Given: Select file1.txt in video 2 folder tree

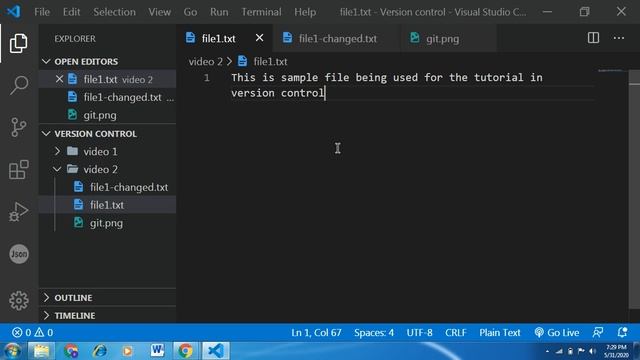Looking at the screenshot, I should click(108, 205).
